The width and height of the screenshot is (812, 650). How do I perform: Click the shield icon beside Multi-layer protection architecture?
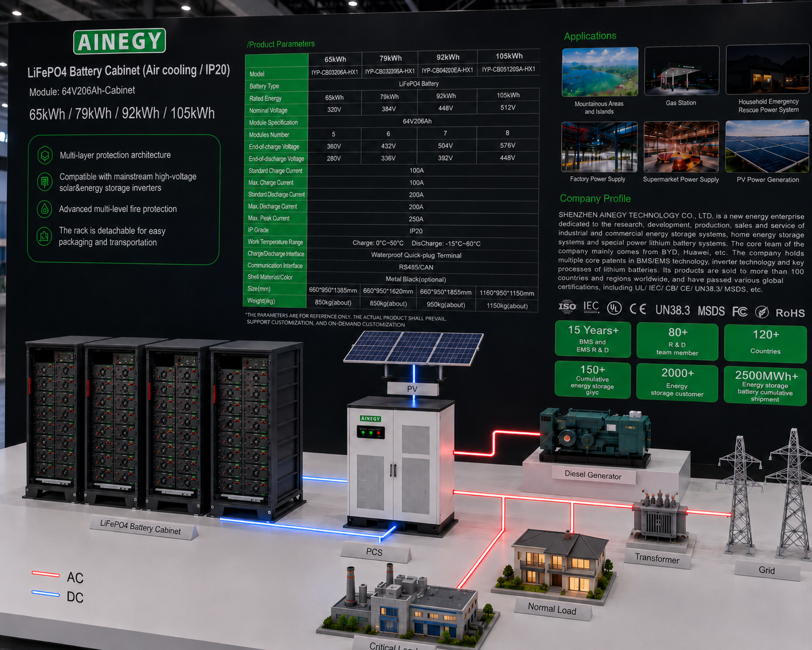tap(45, 155)
